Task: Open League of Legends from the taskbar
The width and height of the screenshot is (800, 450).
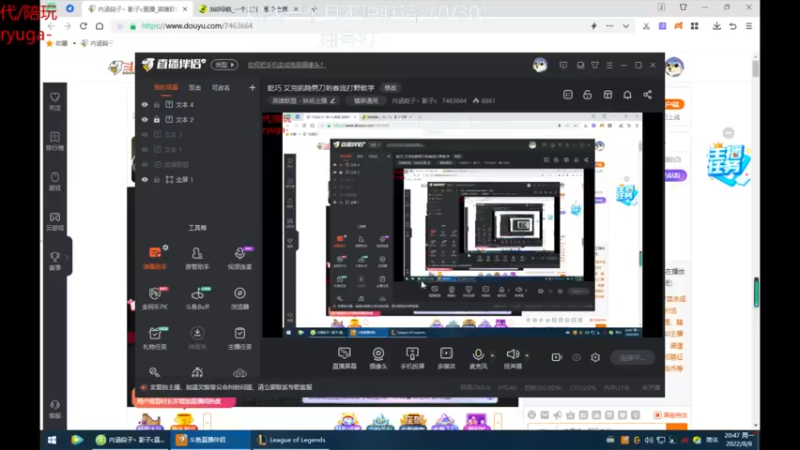Action: click(292, 440)
